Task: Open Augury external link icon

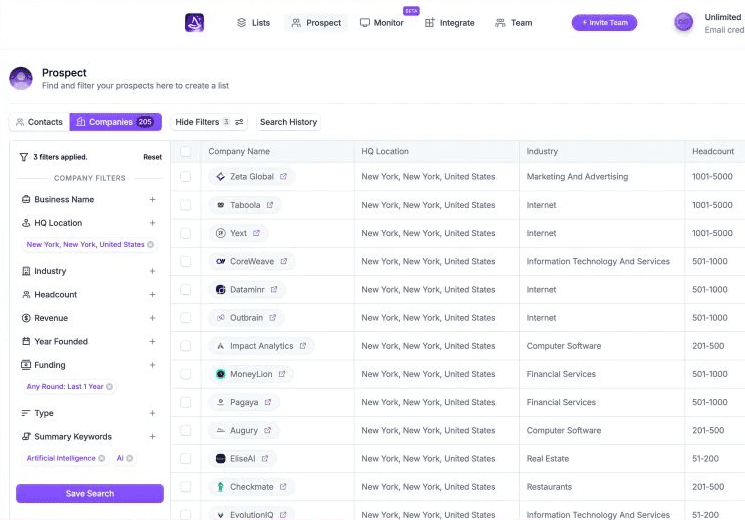Action: [x=267, y=430]
